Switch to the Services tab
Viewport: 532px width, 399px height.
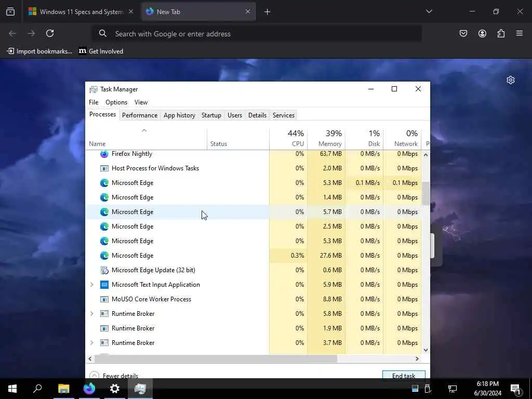point(284,115)
